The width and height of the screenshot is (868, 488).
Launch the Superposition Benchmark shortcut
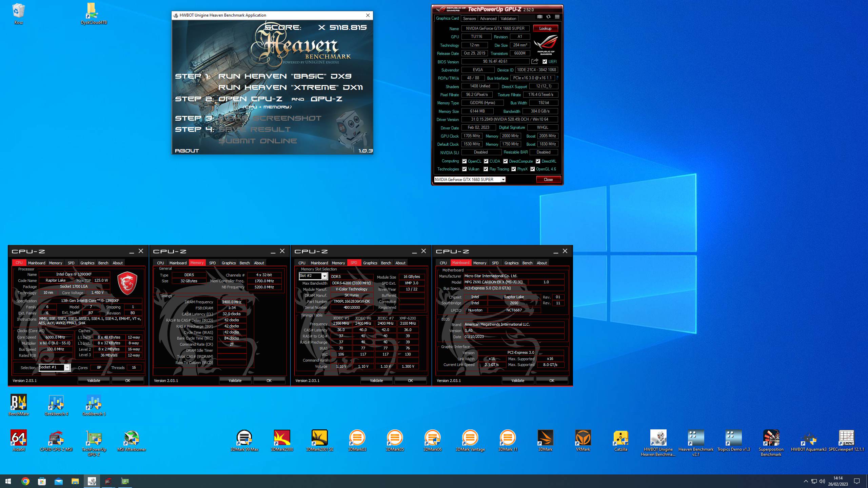(x=771, y=443)
